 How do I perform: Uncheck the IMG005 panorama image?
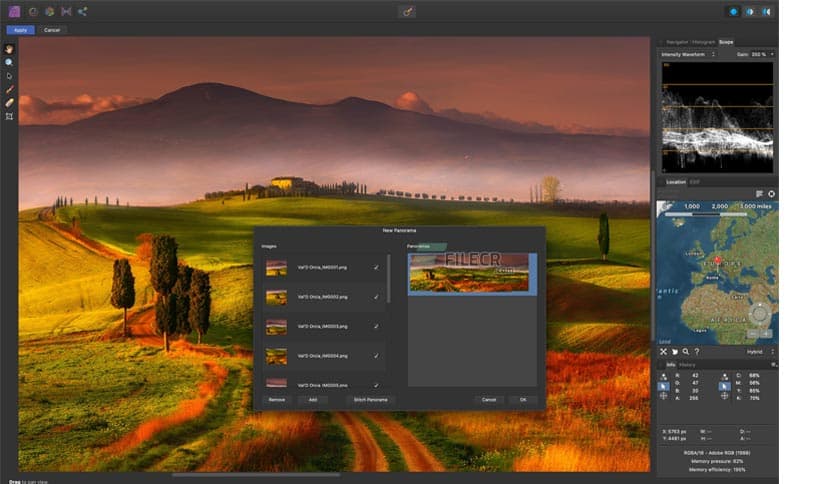point(376,385)
